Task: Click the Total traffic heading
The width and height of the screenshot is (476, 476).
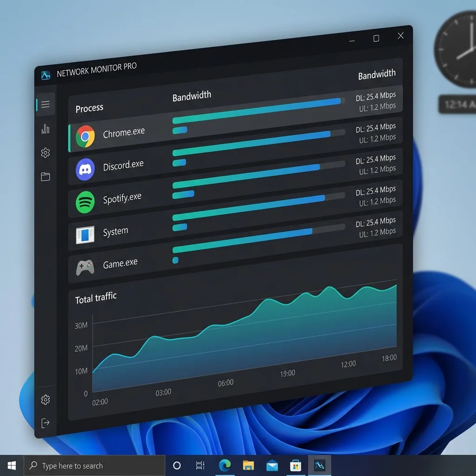Action: [x=96, y=298]
